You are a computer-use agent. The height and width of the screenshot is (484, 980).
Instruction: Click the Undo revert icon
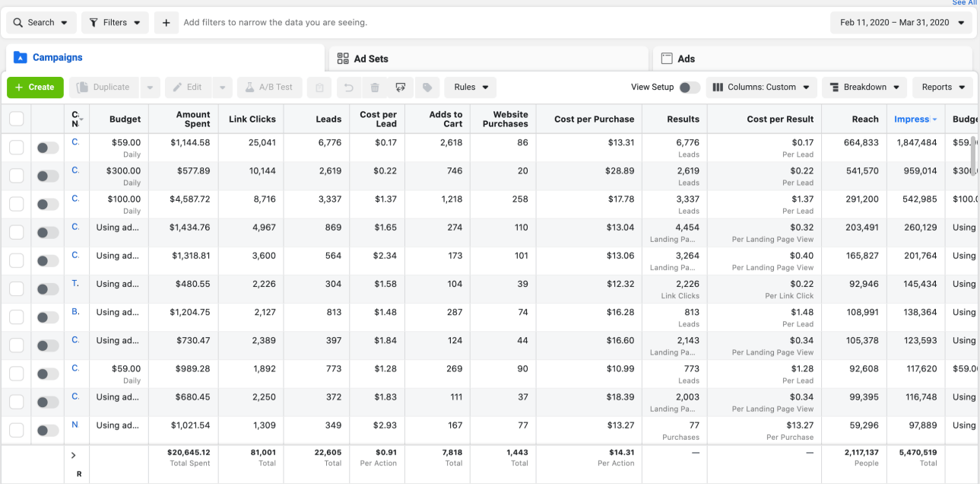(x=349, y=88)
